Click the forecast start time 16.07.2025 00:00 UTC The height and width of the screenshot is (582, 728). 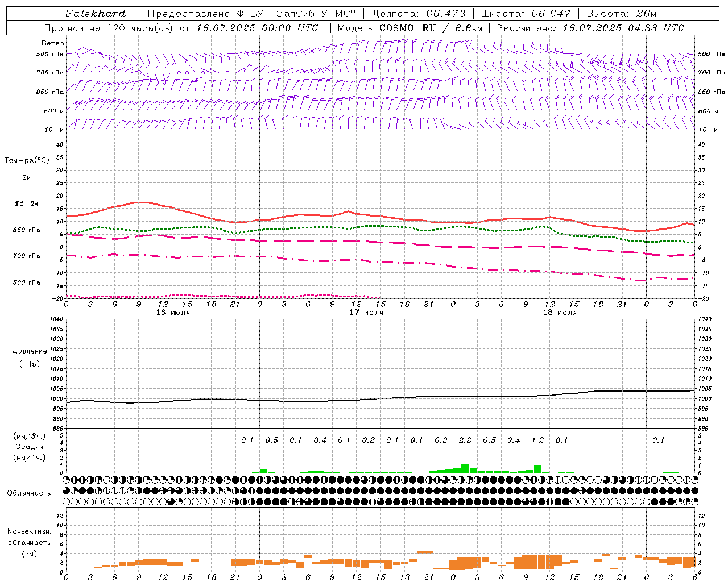257,28
